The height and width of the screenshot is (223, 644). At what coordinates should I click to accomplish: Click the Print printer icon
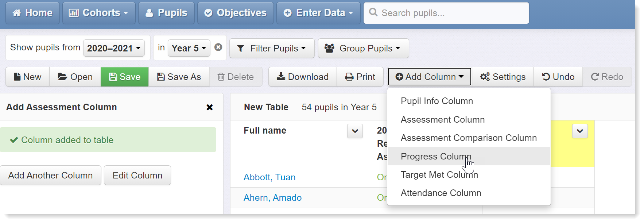coord(349,77)
